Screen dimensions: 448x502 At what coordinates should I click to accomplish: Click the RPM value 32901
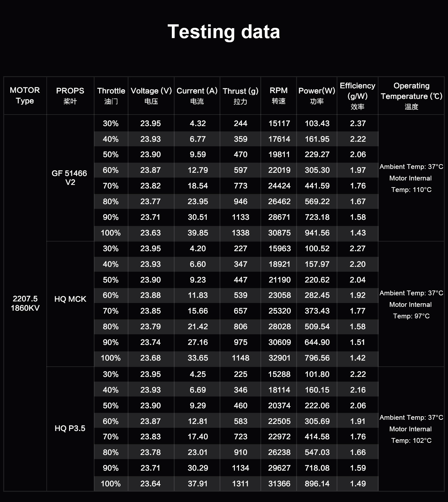coord(279,358)
